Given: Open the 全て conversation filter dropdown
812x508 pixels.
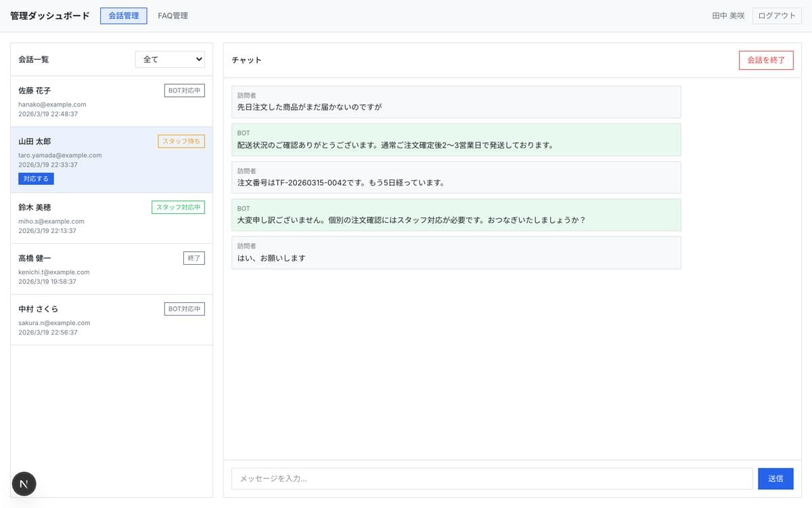Looking at the screenshot, I should 169,59.
